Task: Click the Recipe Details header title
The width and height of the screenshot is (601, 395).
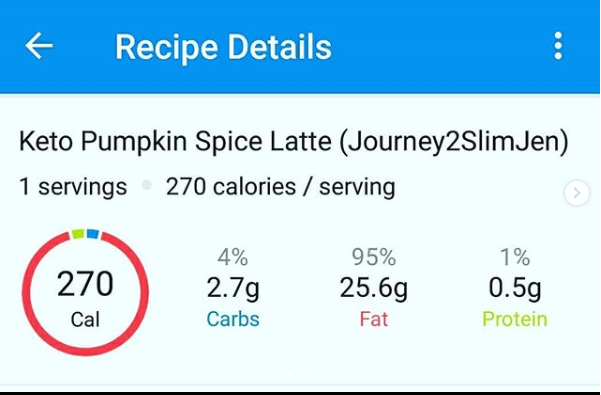Action: (x=223, y=47)
